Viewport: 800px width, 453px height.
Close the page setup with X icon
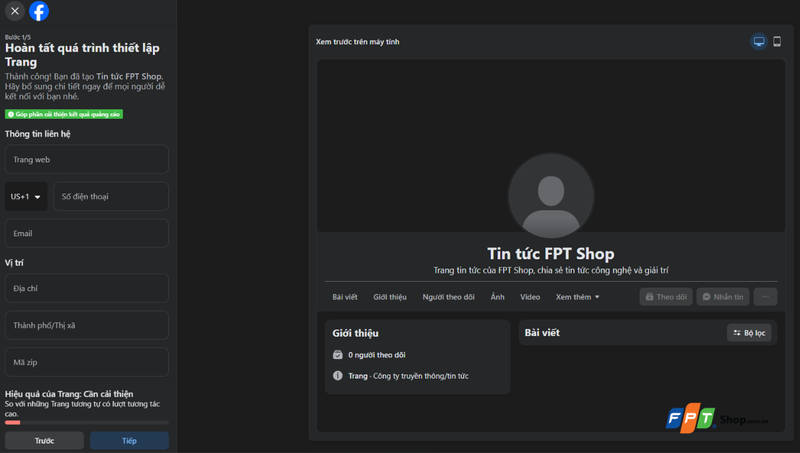click(15, 11)
